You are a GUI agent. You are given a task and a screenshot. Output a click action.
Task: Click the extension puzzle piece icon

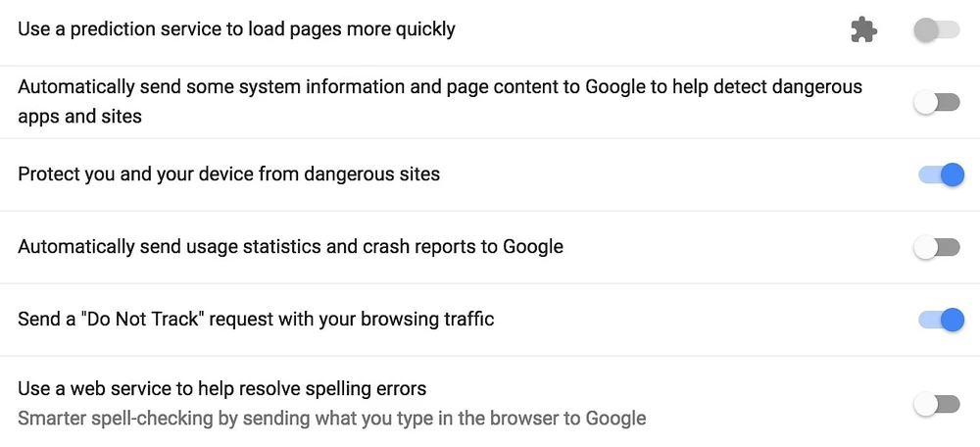[x=863, y=30]
